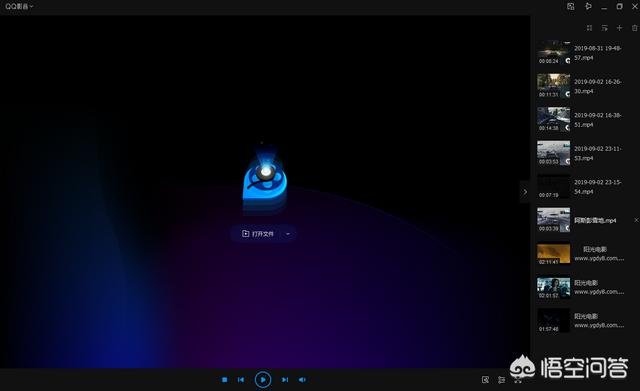640x391 pixels.
Task: Stop playback with the square stop button
Action: pos(224,380)
